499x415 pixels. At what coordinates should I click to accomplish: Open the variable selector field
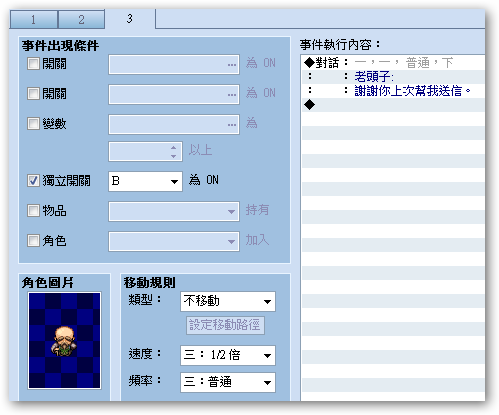point(174,125)
